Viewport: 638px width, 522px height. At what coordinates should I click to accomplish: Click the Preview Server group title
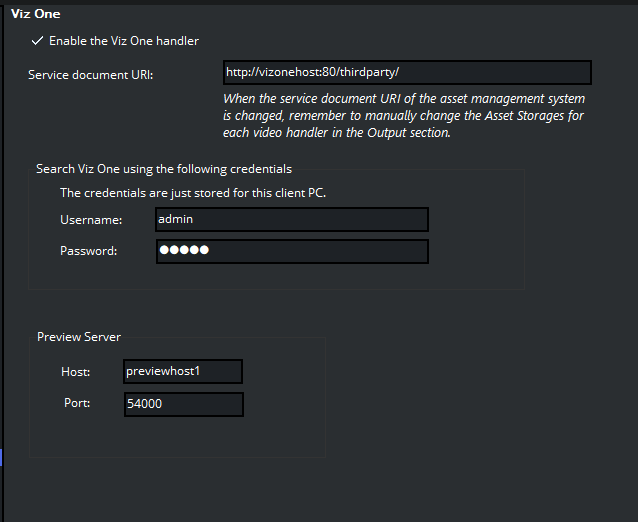pyautogui.click(x=79, y=337)
